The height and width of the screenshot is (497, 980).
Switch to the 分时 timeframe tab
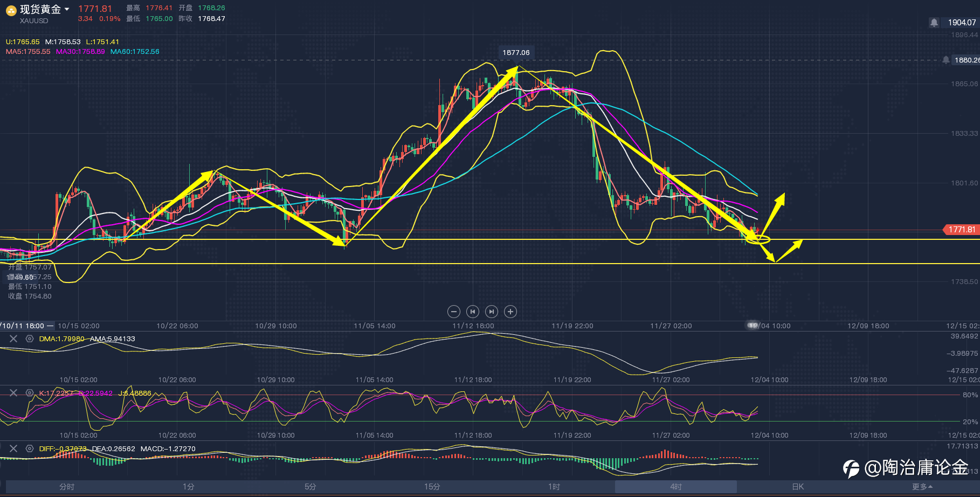(x=67, y=487)
